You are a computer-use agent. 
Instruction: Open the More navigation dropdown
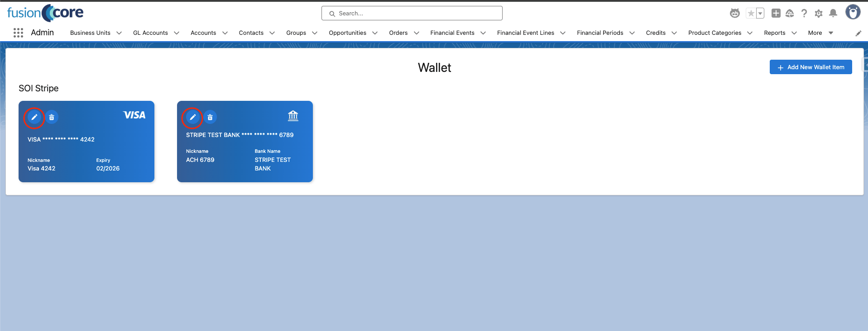(820, 33)
